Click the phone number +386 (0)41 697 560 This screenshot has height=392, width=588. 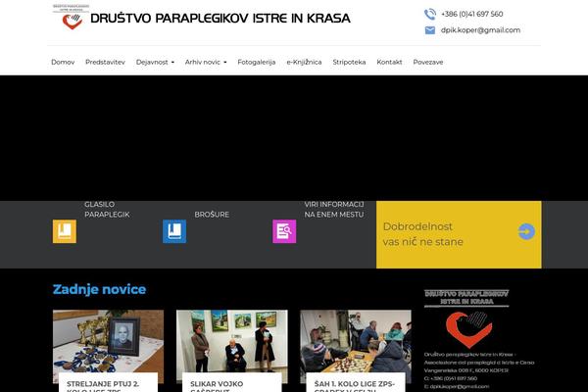(471, 14)
